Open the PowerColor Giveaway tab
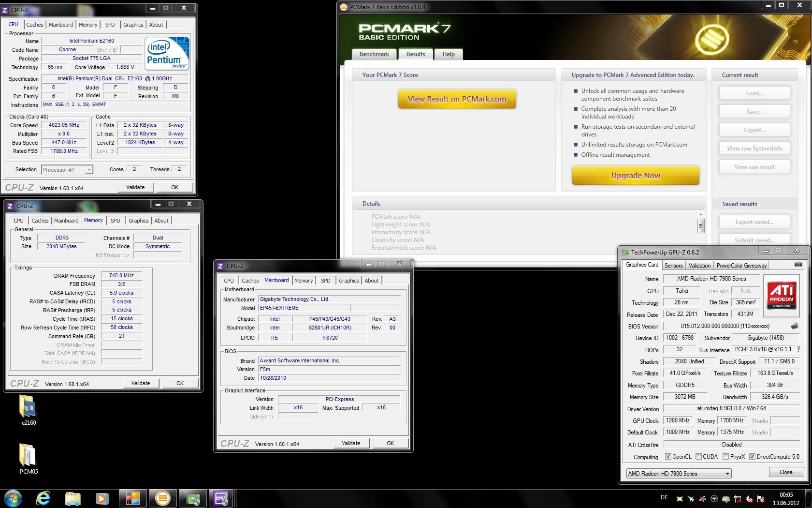 click(x=741, y=265)
